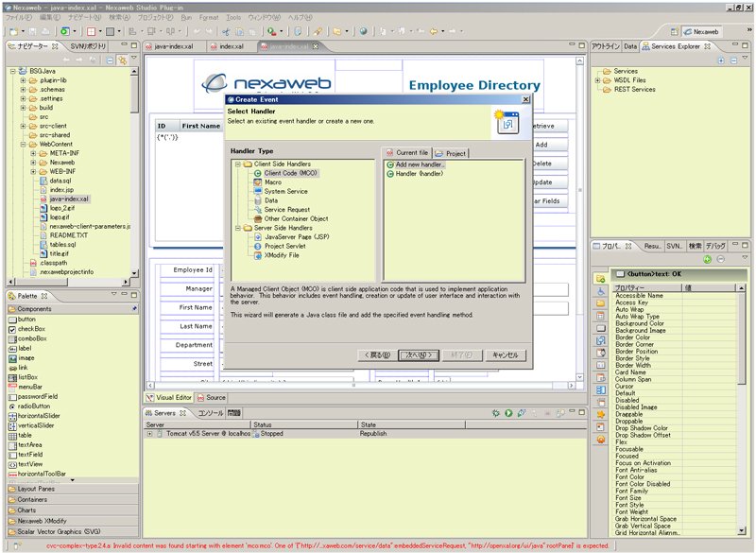Collapse Client Side Handlers group
The image size is (756, 553).
pos(238,164)
